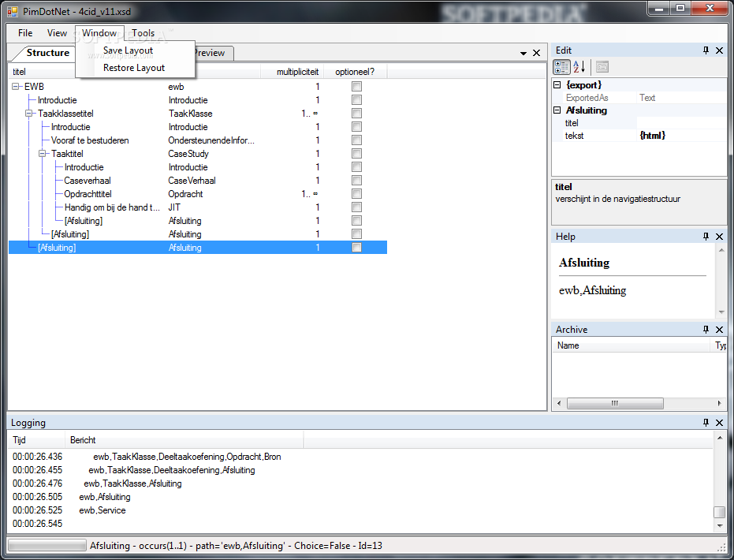Click Help panel scrollbar down arrow
The width and height of the screenshot is (734, 560).
(x=721, y=312)
